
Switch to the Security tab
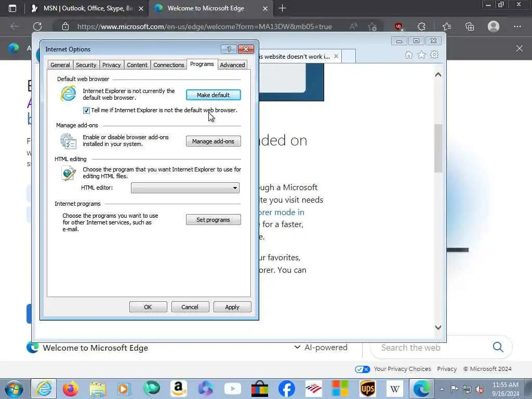[x=86, y=65]
